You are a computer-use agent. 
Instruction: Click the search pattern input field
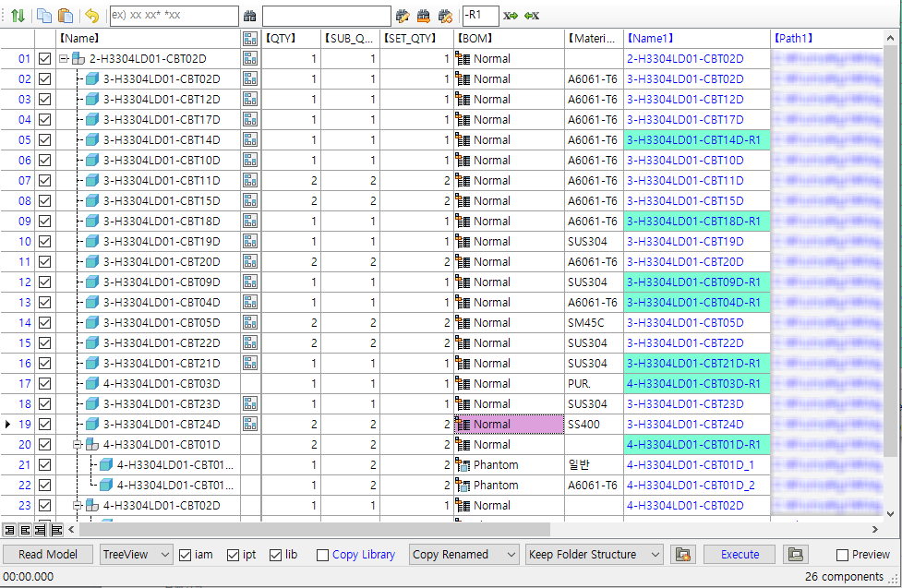(174, 16)
